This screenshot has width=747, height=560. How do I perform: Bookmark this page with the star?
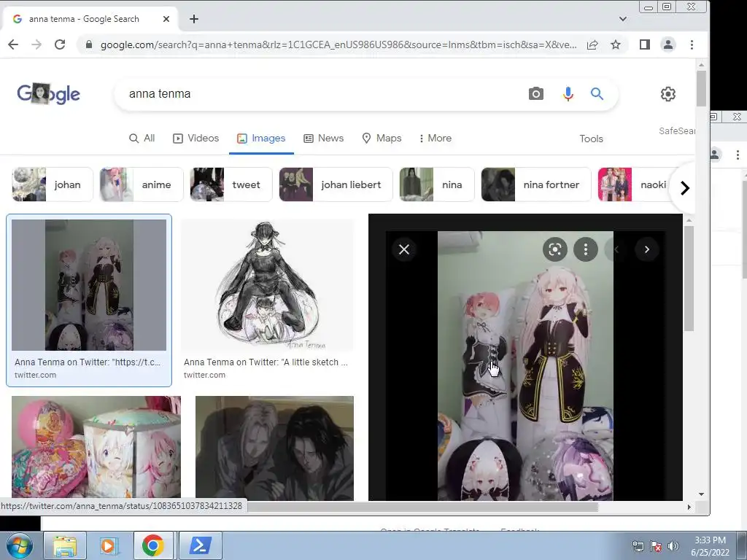[616, 44]
